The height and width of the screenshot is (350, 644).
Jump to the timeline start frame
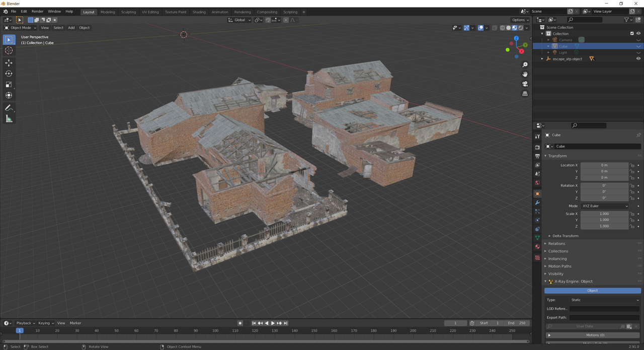[254, 323]
